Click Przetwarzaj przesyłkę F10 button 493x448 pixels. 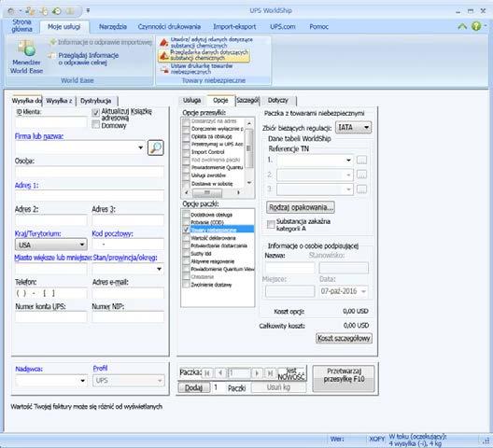point(344,378)
